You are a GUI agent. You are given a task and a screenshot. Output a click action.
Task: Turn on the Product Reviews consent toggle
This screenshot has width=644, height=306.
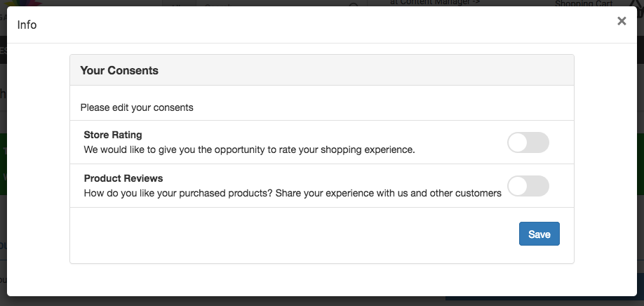[x=528, y=186]
